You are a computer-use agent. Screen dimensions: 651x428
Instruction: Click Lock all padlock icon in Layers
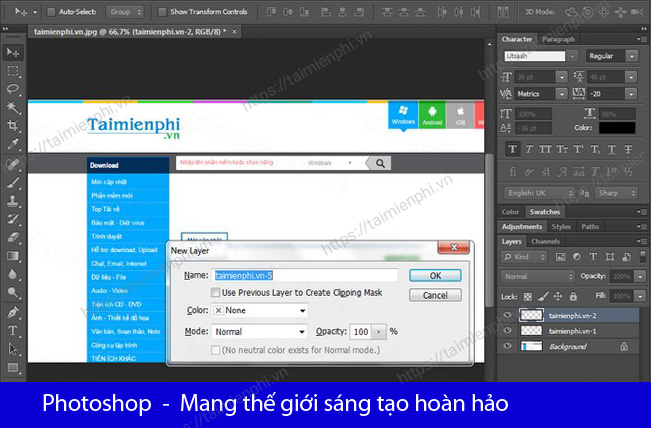coord(573,296)
